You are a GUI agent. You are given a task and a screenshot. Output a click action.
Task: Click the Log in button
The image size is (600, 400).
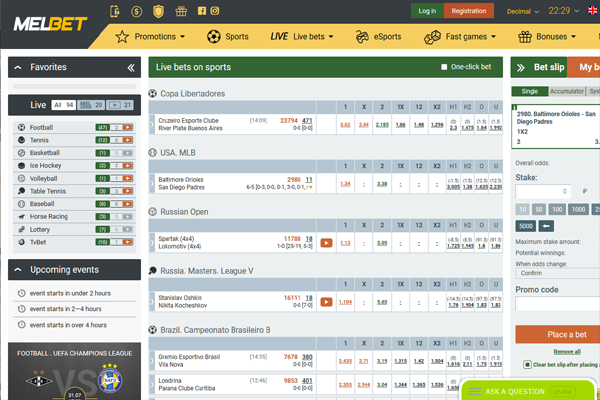coord(427,11)
